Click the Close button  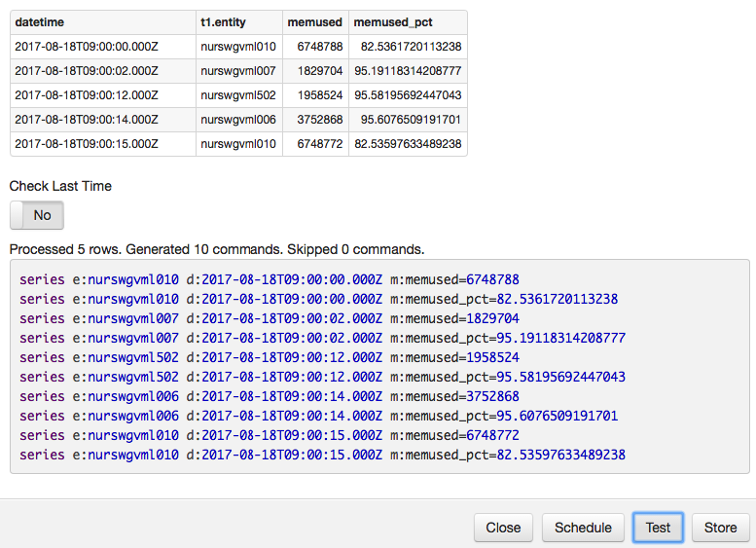pyautogui.click(x=503, y=528)
